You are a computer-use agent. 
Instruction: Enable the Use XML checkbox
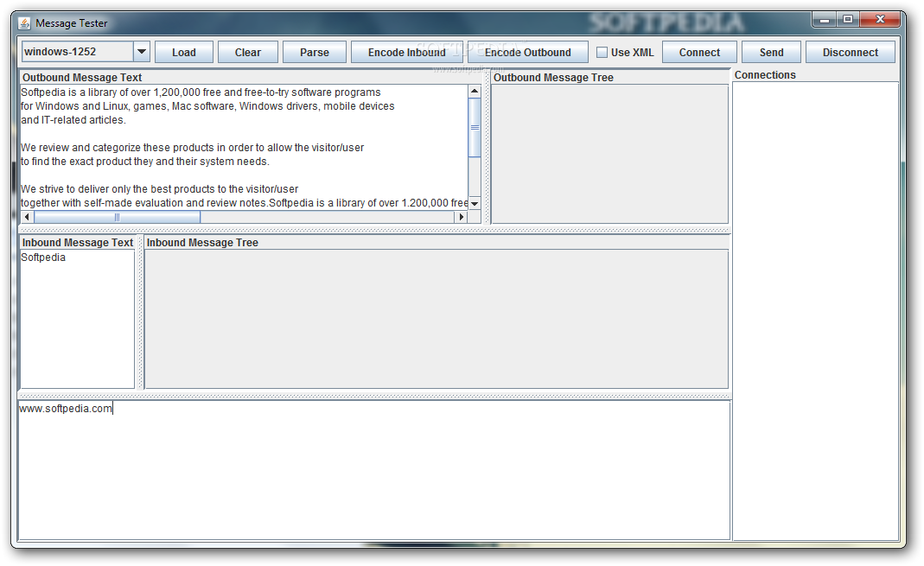[x=602, y=53]
